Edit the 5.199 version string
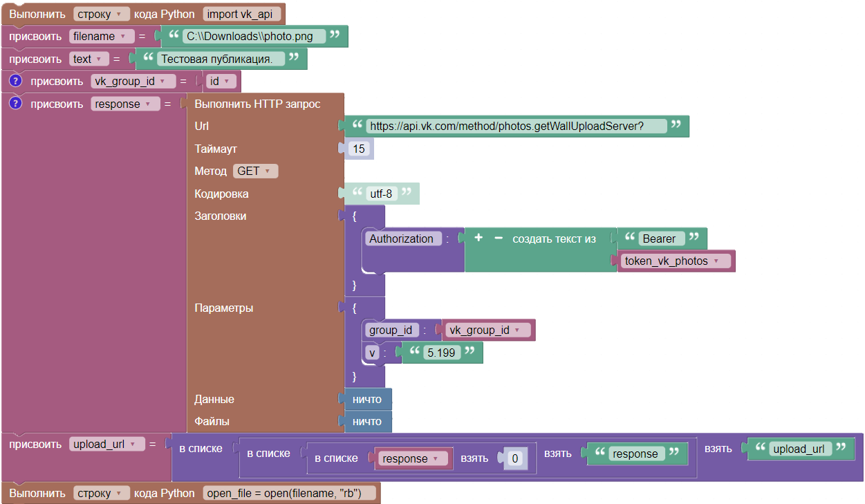The height and width of the screenshot is (504, 865). coord(441,353)
